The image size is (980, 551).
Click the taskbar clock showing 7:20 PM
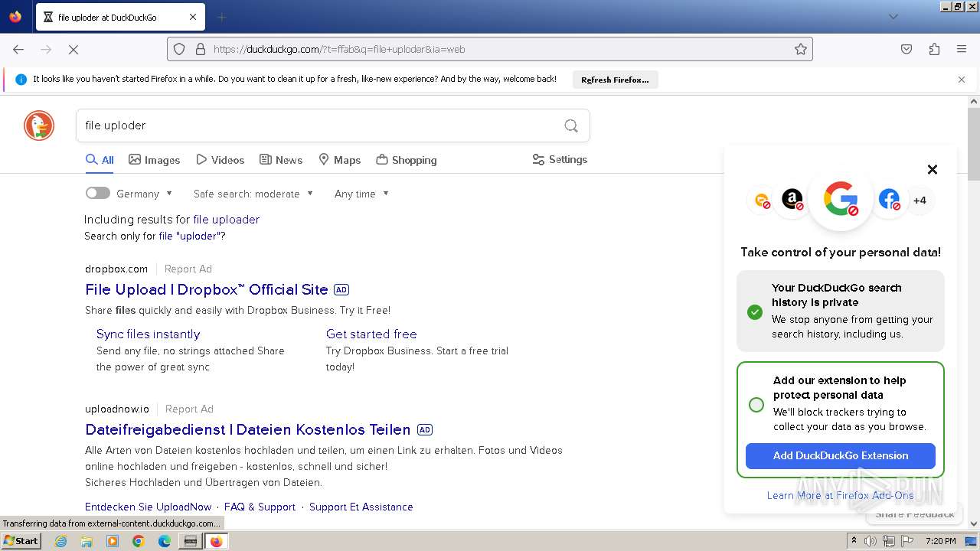tap(940, 541)
